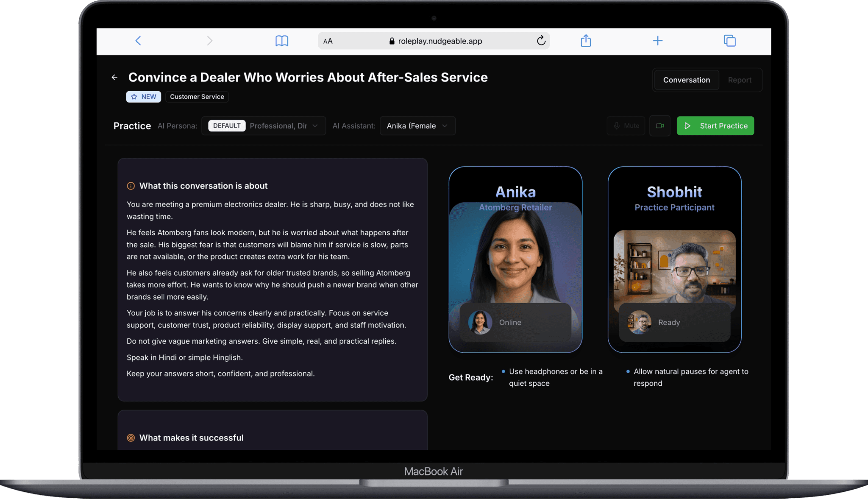Add a new tab with plus icon
The image size is (868, 499).
pyautogui.click(x=657, y=41)
